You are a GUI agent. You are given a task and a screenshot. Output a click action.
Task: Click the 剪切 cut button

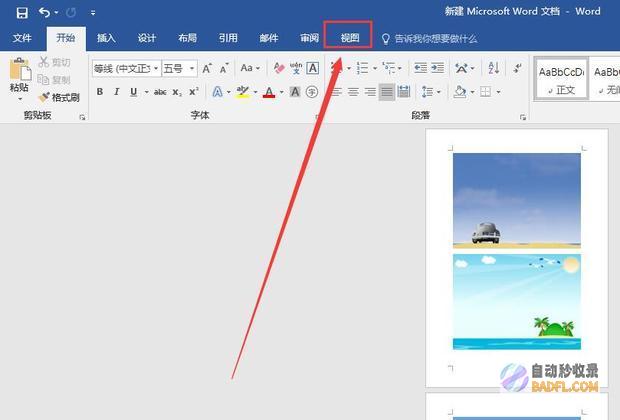pyautogui.click(x=55, y=62)
